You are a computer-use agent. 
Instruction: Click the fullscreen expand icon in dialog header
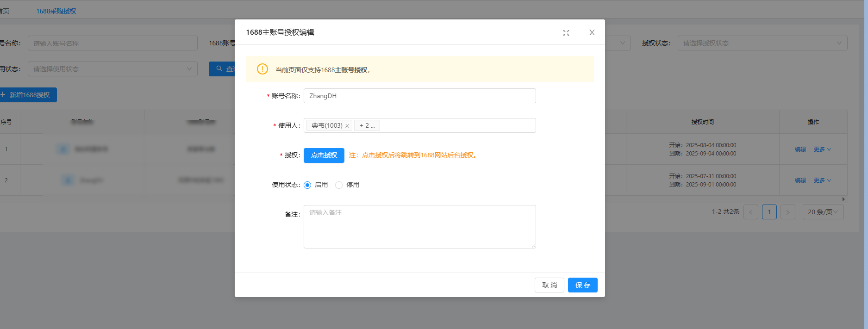[x=566, y=33]
